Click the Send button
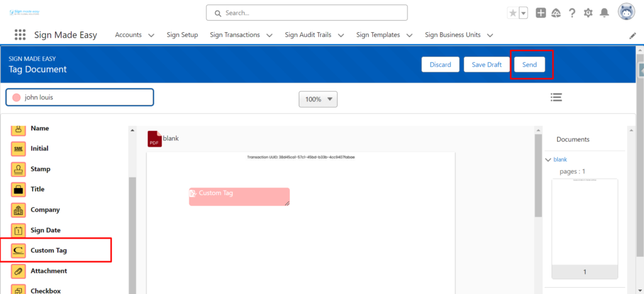Screen dimensions: 644x294 click(x=530, y=65)
